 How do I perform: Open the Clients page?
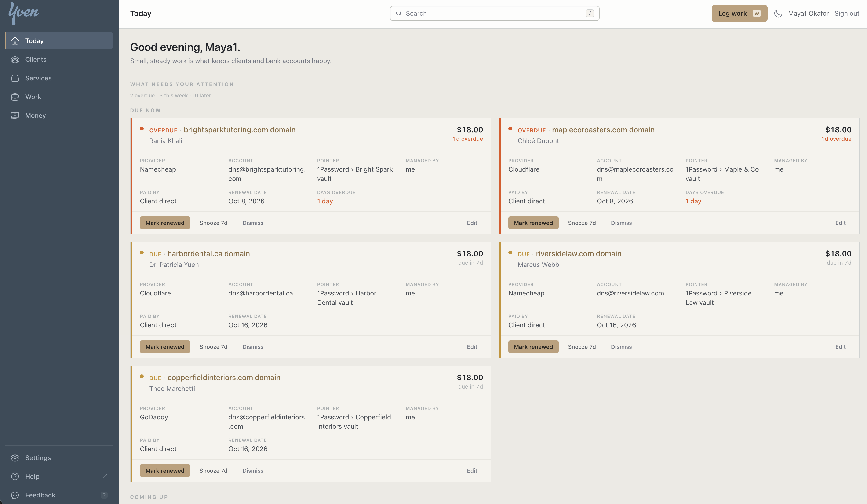[59, 59]
